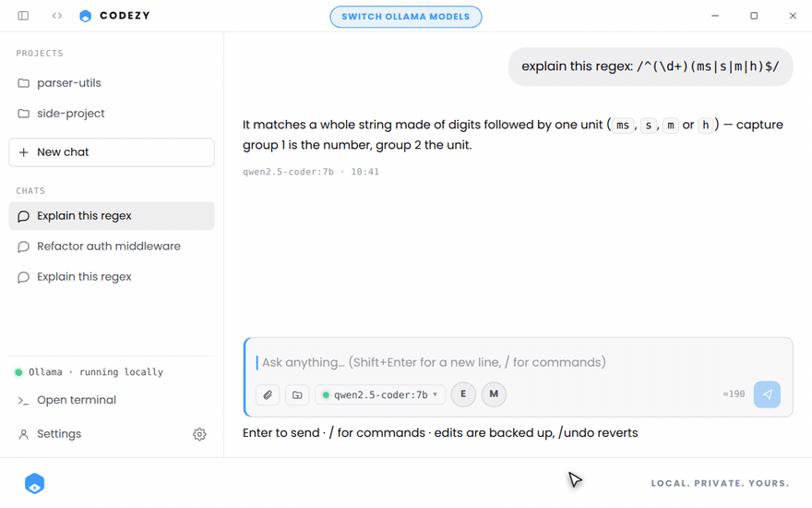
Task: Click the 'h' inline code chip
Action: 705,126
